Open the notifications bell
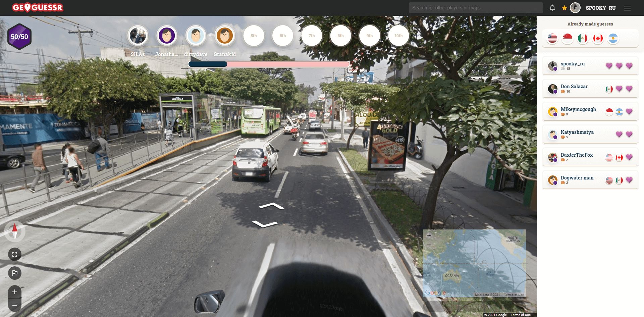 pyautogui.click(x=552, y=8)
